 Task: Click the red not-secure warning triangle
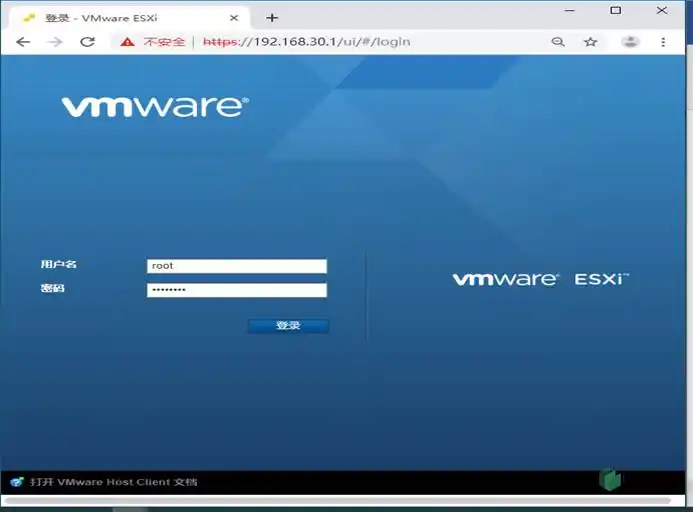[x=127, y=42]
